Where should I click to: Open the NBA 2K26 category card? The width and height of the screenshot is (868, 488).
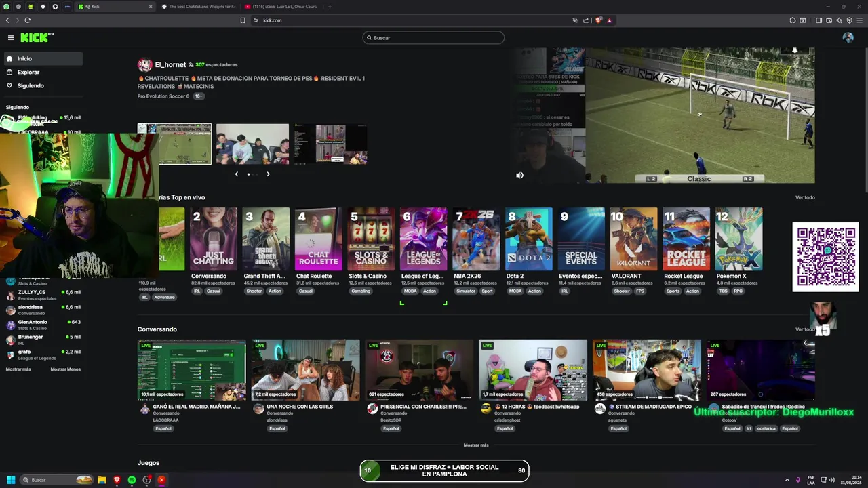[x=476, y=239]
